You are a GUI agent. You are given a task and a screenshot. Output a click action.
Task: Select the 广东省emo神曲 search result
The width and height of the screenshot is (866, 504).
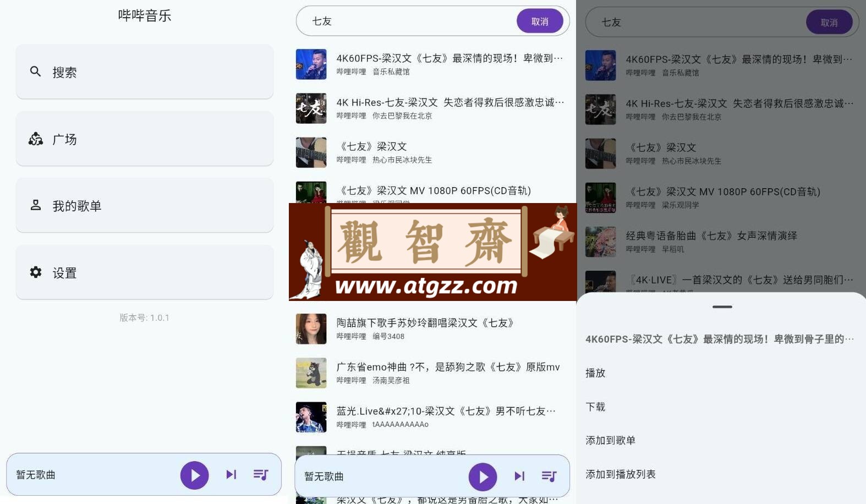click(x=432, y=373)
